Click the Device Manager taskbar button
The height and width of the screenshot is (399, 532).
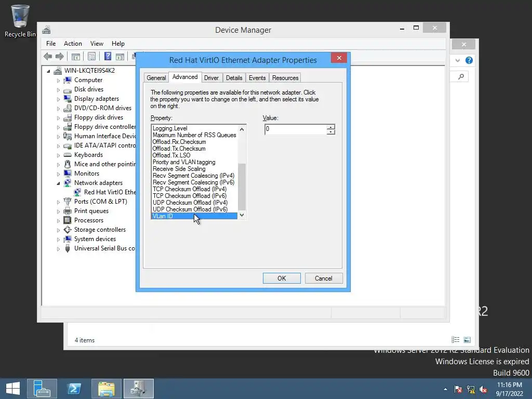[x=138, y=389]
